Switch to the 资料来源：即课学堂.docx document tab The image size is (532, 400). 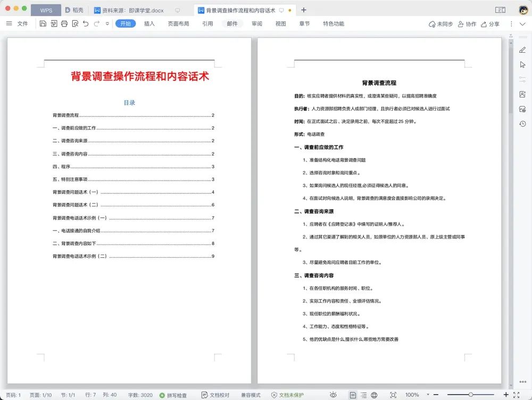[x=133, y=10]
